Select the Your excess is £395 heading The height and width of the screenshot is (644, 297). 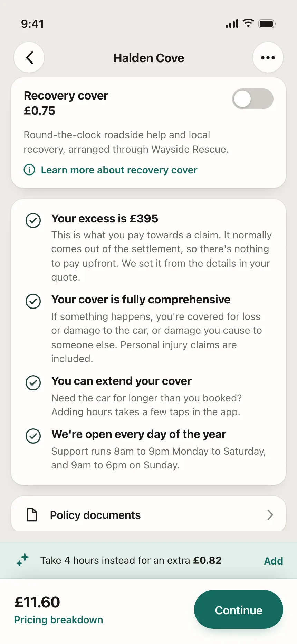105,219
